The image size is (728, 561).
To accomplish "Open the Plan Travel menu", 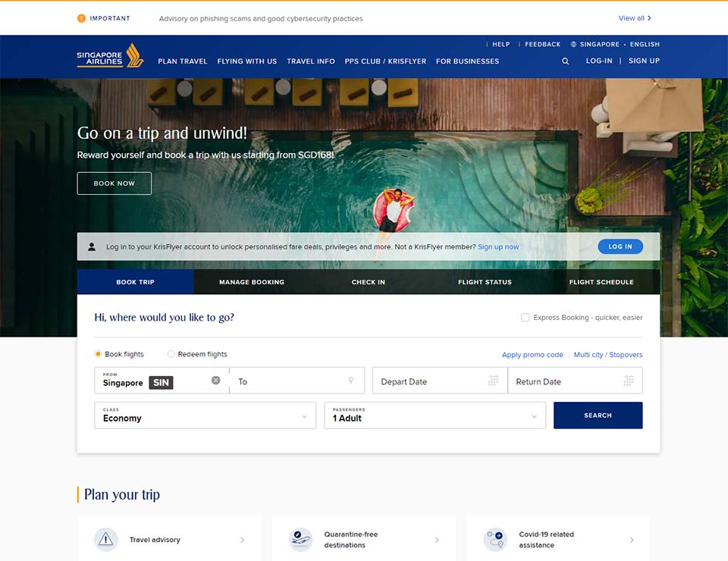I will coord(183,61).
